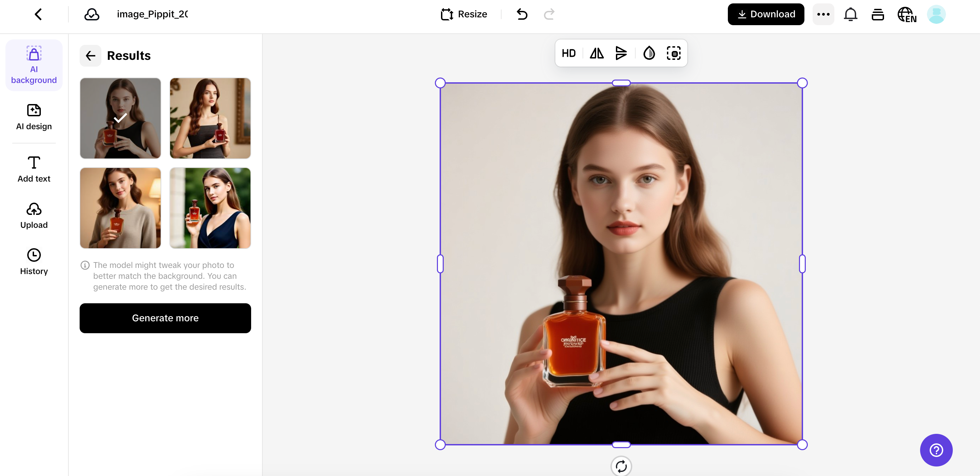Flip the selected image horizontally
The width and height of the screenshot is (980, 476).
point(596,53)
